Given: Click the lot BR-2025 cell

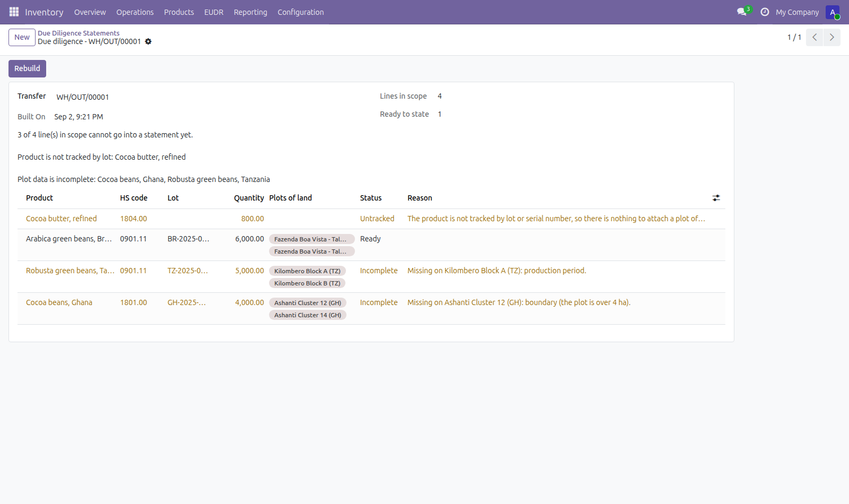Looking at the screenshot, I should pyautogui.click(x=188, y=239).
